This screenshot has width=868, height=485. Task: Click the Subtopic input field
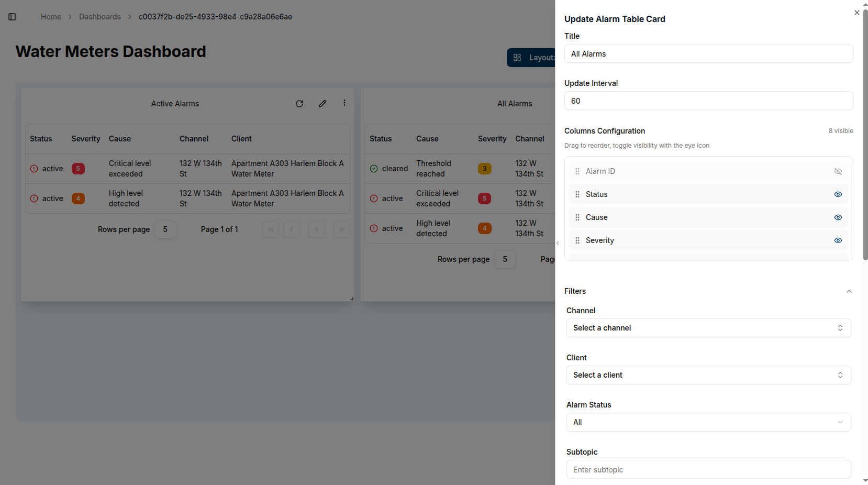(708, 469)
